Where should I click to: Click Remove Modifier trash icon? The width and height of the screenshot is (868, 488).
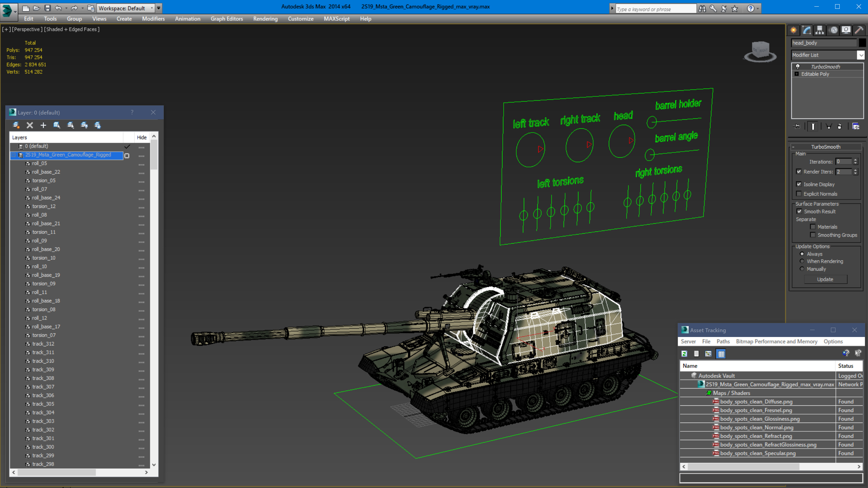pos(840,126)
